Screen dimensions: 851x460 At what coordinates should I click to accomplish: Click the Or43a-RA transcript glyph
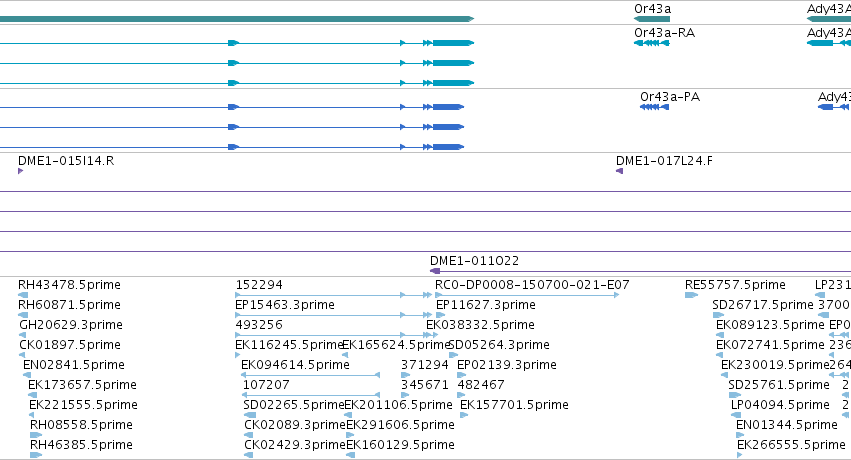tap(652, 43)
